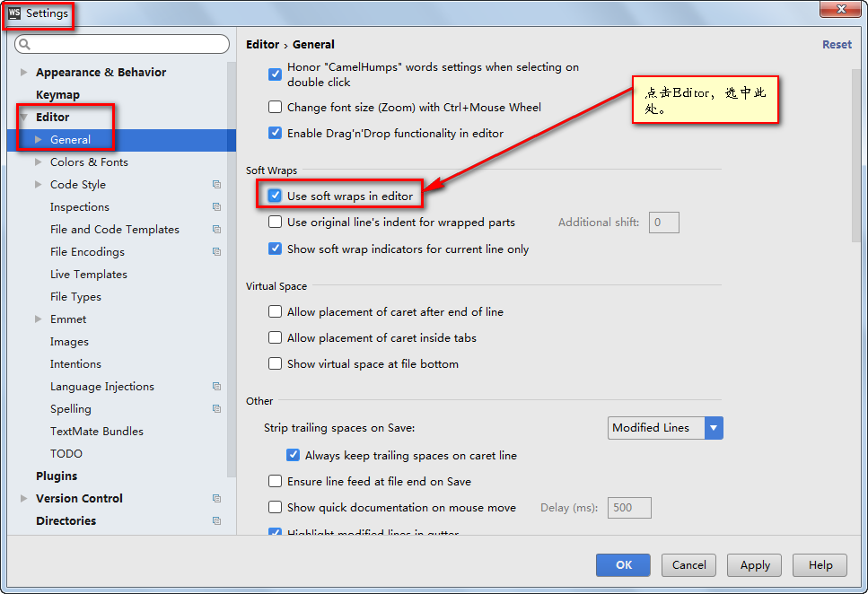Click the settings panel vertical scrollbar
The width and height of the screenshot is (868, 594).
coord(856,155)
